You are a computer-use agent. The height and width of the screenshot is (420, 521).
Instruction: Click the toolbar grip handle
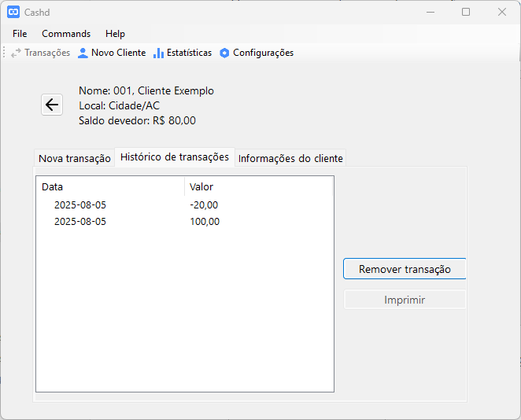point(4,53)
